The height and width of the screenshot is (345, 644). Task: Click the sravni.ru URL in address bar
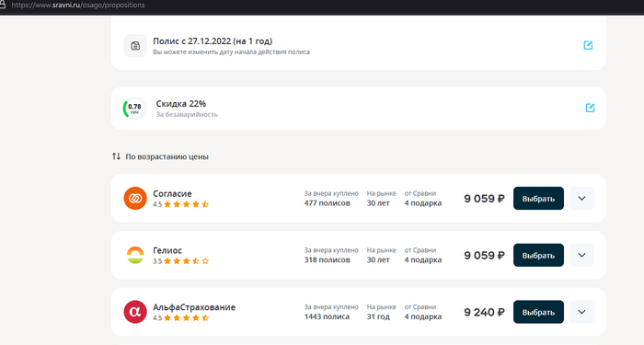click(78, 5)
